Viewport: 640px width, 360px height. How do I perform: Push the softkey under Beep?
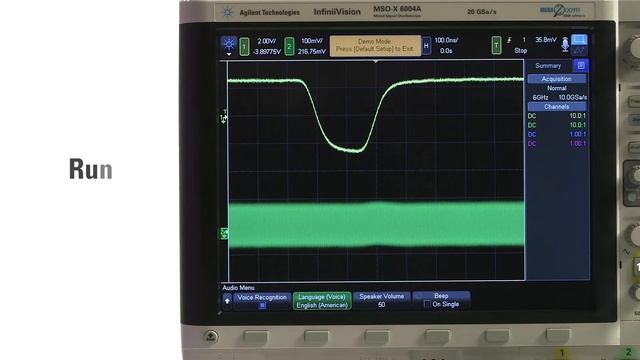(437, 338)
